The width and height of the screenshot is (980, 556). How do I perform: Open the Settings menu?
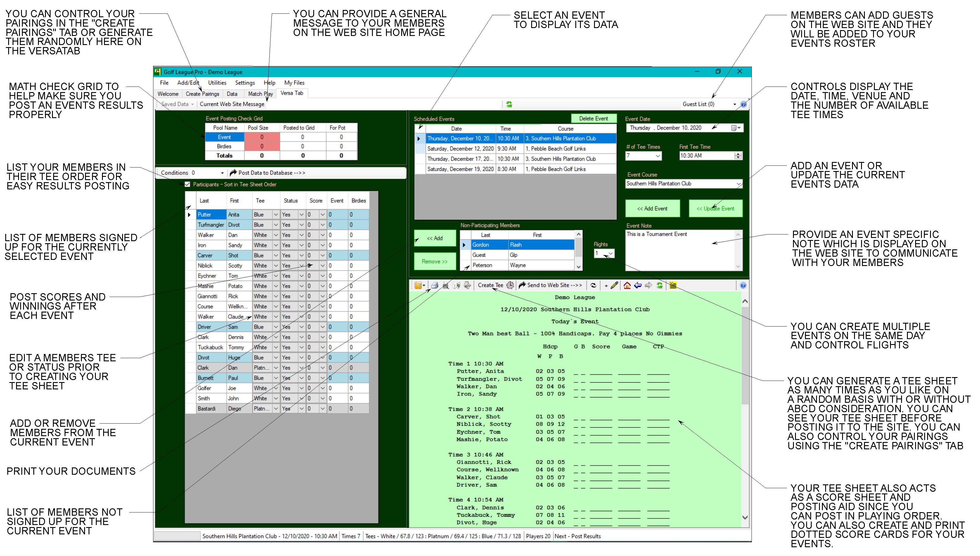pos(245,83)
